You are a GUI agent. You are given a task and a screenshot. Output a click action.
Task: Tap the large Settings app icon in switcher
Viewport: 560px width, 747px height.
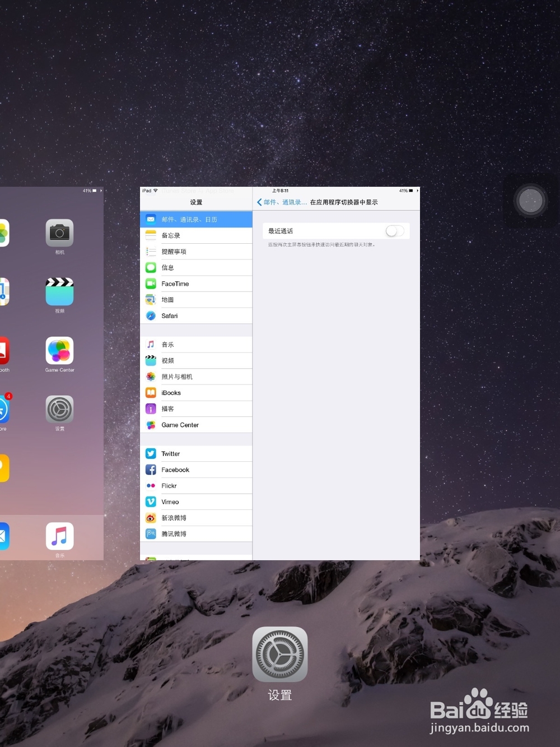click(x=280, y=654)
